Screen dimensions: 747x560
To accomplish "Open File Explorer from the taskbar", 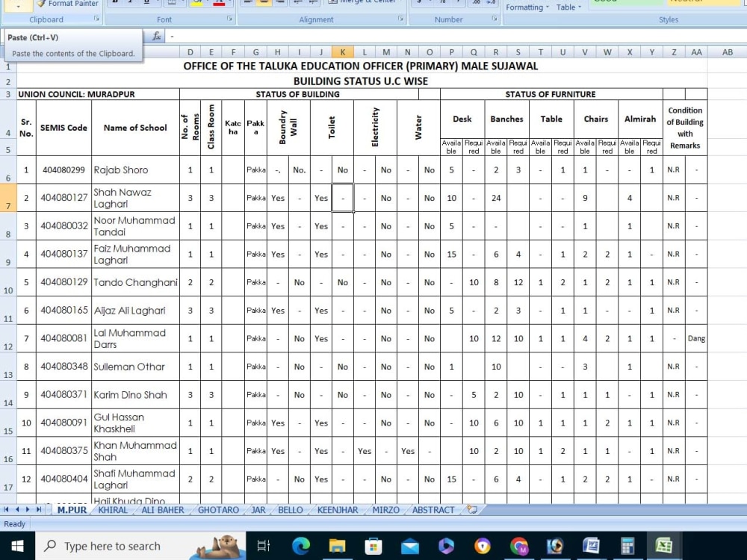I will click(338, 546).
